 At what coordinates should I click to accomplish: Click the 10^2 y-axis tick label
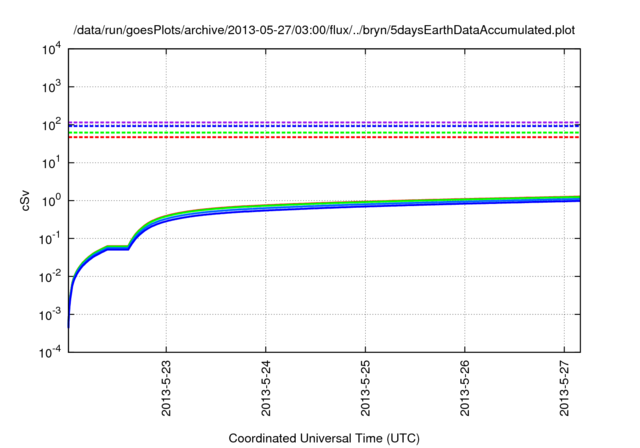(51, 125)
